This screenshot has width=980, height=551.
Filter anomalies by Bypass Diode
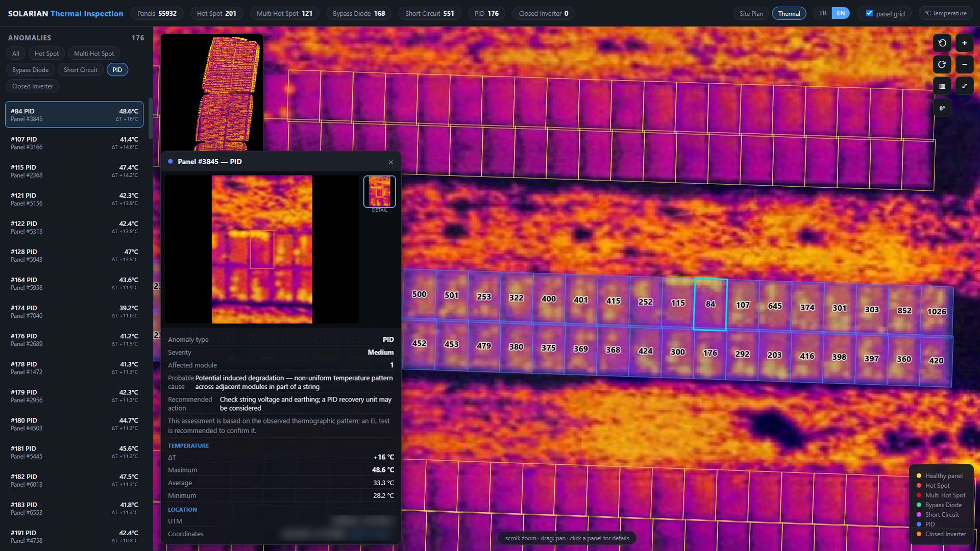click(31, 70)
